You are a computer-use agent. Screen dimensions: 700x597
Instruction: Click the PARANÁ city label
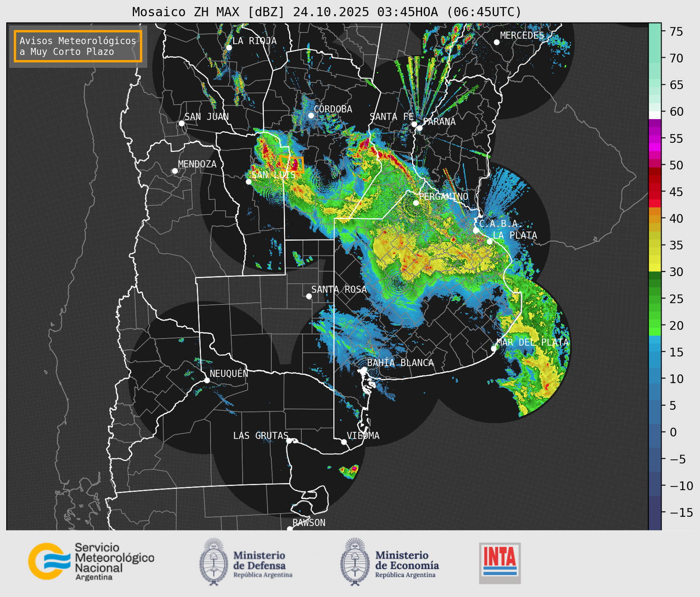(439, 122)
